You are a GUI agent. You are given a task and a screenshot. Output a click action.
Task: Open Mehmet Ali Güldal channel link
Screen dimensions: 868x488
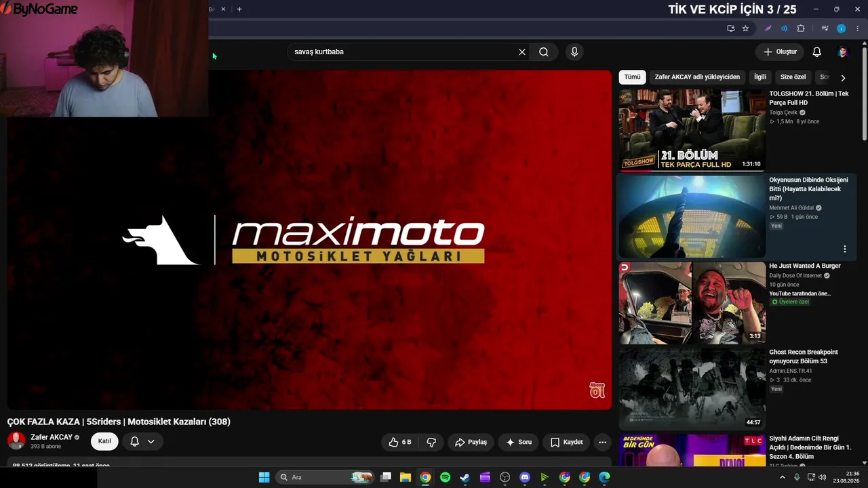pyautogui.click(x=791, y=208)
